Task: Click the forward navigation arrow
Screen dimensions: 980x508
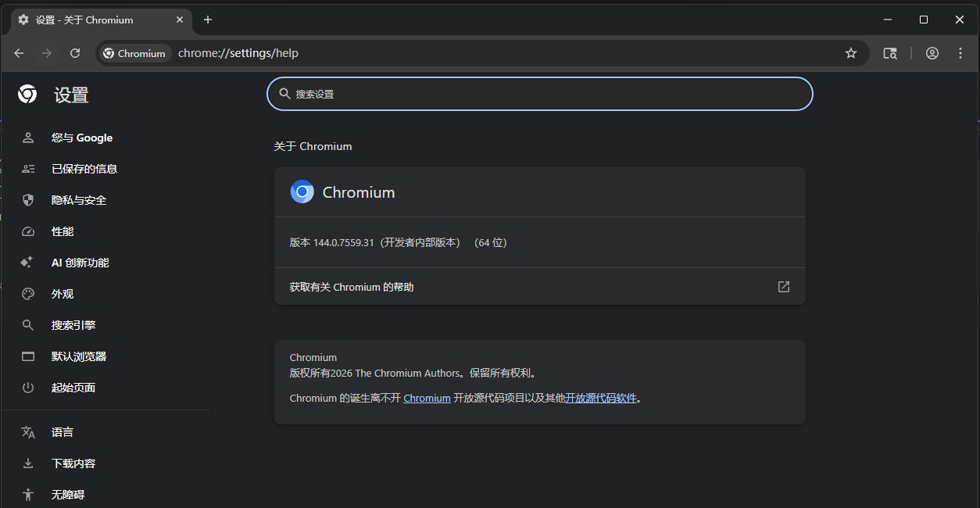Action: (x=47, y=53)
